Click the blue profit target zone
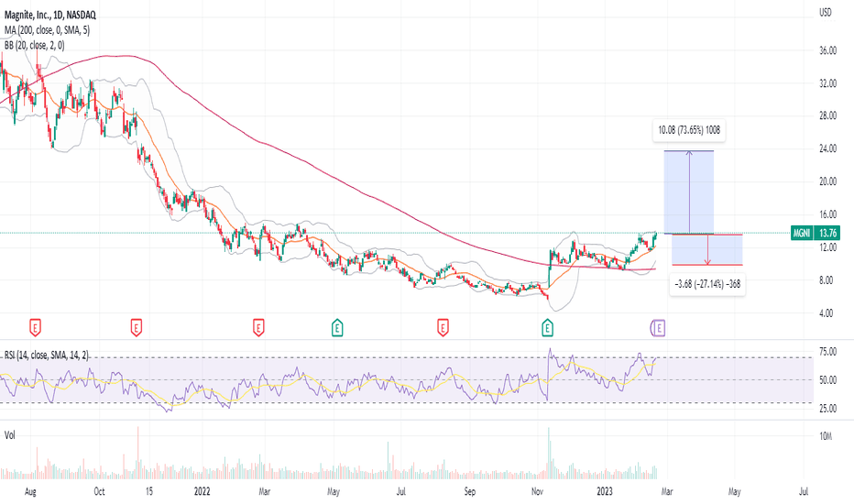Image resolution: width=854 pixels, height=504 pixels. coord(689,192)
